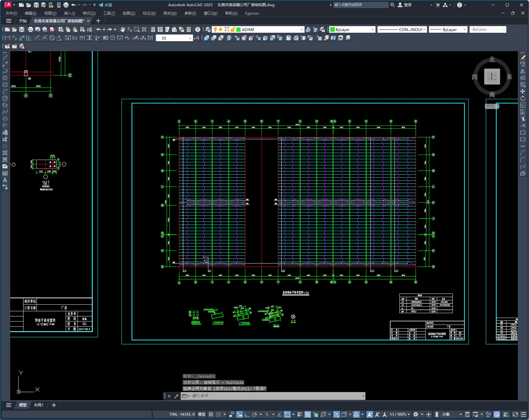Switch to the 布局1 layout tab
The width and height of the screenshot is (529, 420).
pos(39,405)
